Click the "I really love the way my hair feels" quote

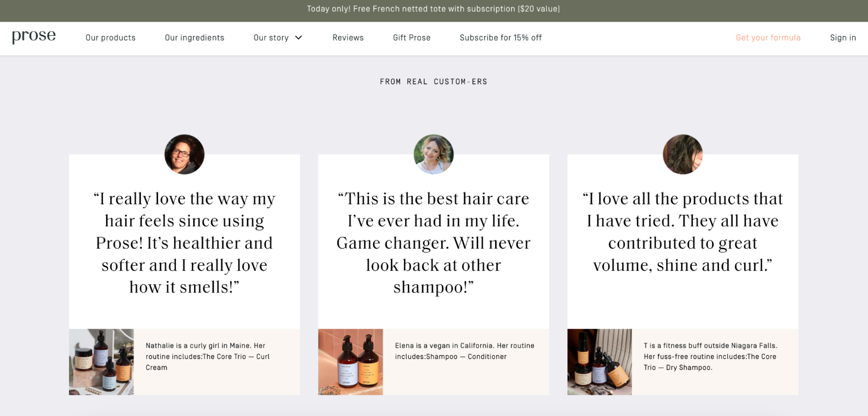[x=185, y=243]
